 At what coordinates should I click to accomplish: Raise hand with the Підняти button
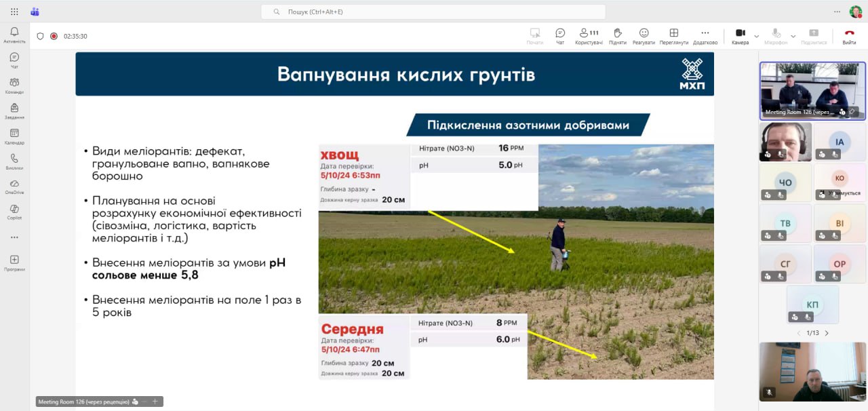tap(617, 35)
